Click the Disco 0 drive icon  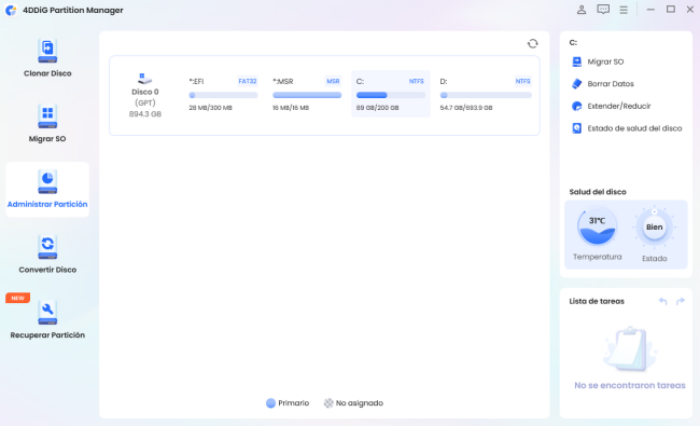[x=144, y=78]
